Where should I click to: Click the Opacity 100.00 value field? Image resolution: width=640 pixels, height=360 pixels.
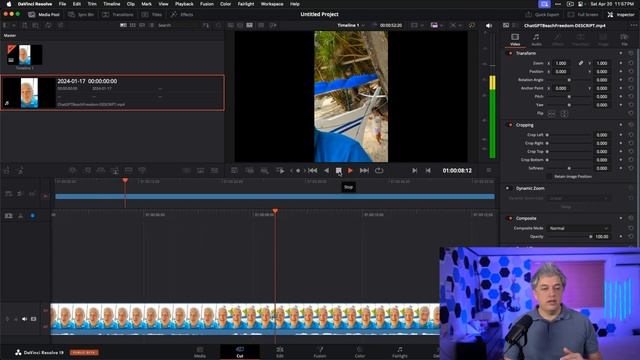602,237
